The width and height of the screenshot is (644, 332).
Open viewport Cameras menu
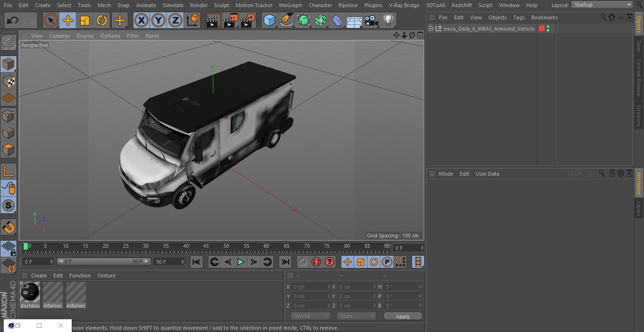59,36
